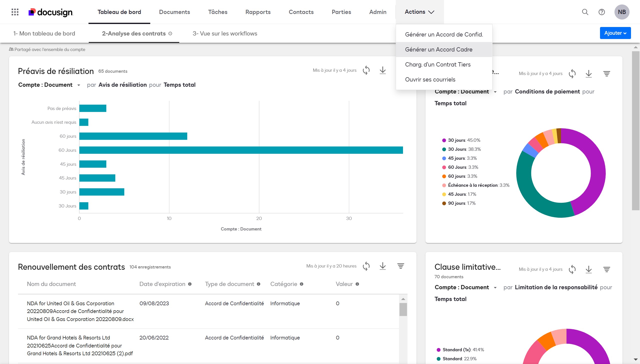Choose Ouvrir ses courriels
Image resolution: width=640 pixels, height=364 pixels.
(x=444, y=79)
